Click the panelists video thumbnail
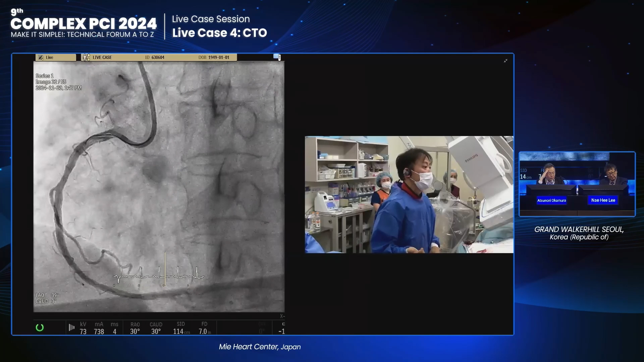The width and height of the screenshot is (644, 362). (577, 184)
